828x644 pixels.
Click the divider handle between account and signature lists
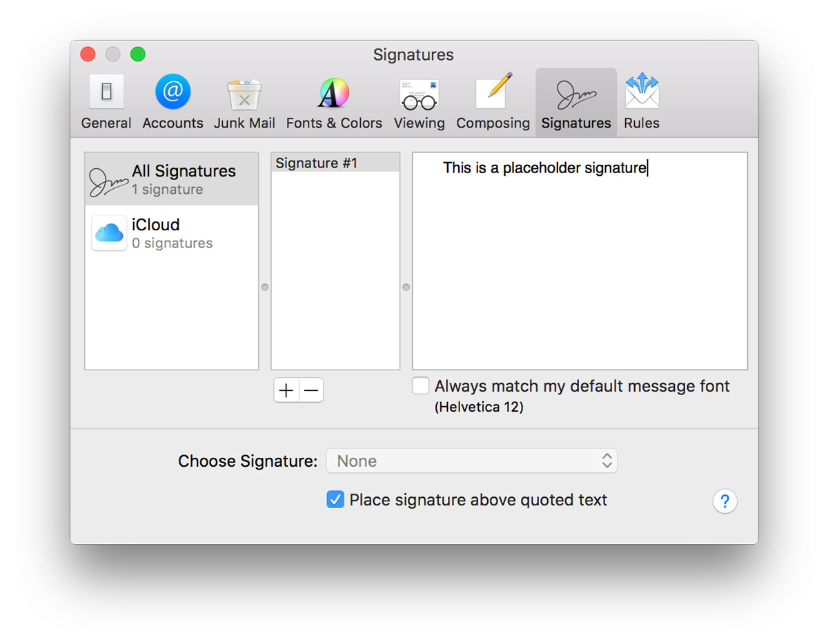pos(265,288)
